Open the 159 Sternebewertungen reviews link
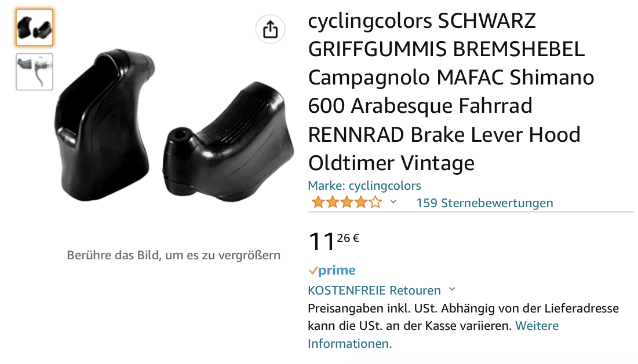 (484, 203)
